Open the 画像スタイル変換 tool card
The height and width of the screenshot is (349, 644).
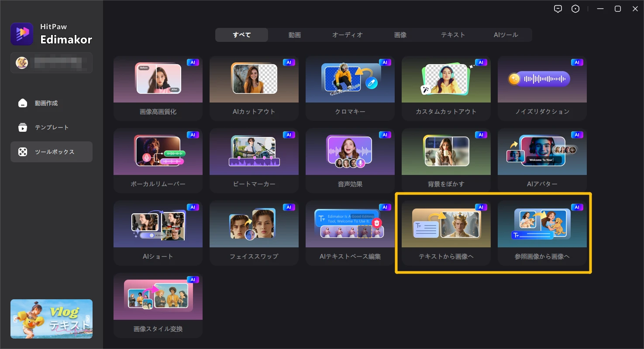coord(158,305)
